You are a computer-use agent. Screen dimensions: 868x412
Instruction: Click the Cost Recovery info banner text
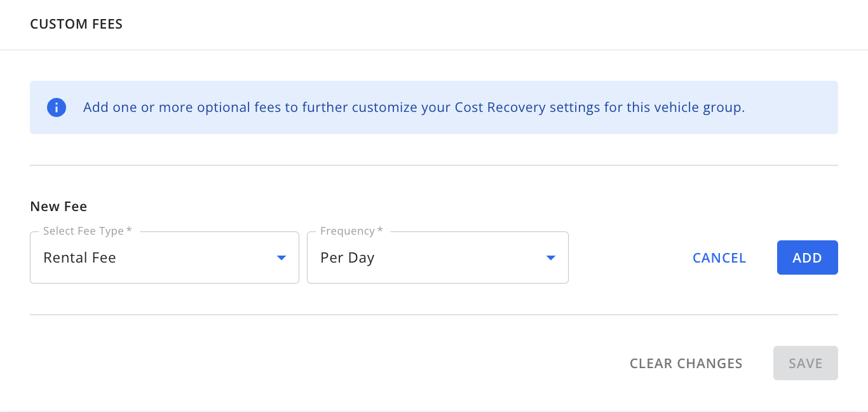coord(414,107)
